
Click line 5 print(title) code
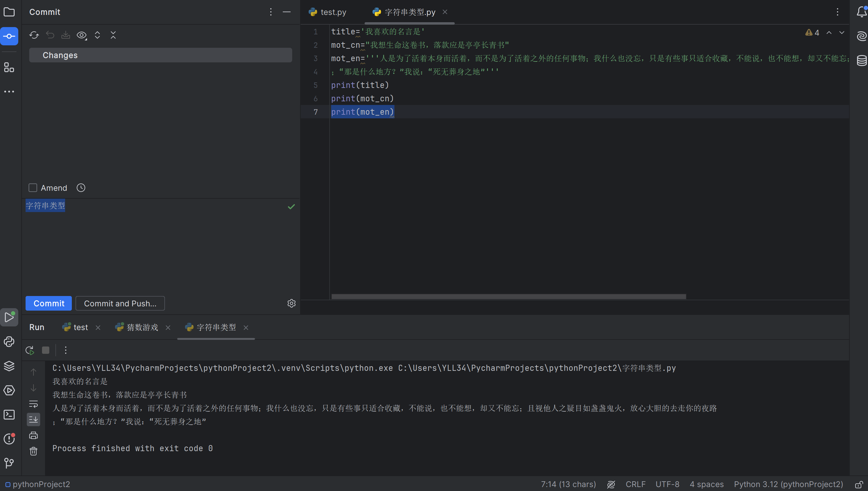point(360,85)
